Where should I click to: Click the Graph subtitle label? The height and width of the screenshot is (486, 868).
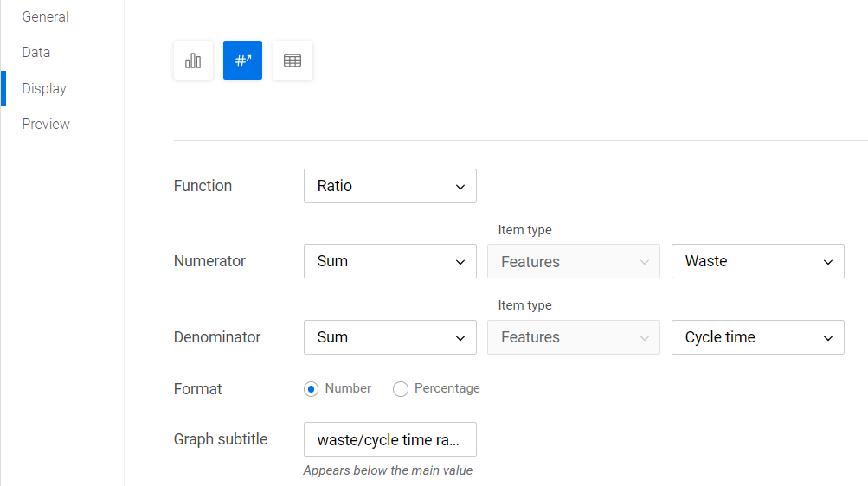coord(221,439)
